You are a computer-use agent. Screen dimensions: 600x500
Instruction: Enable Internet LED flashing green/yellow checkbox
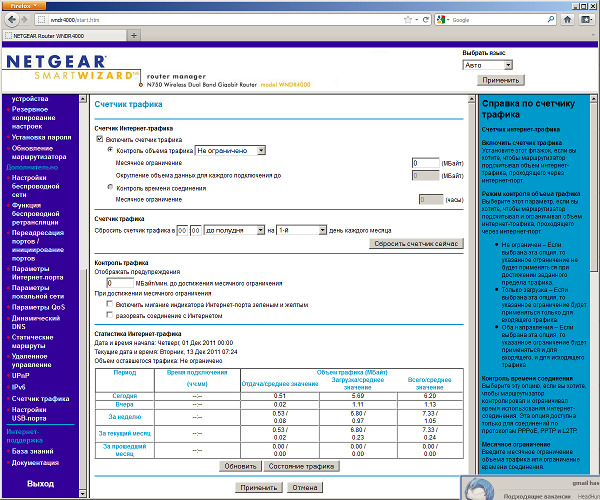[110, 304]
